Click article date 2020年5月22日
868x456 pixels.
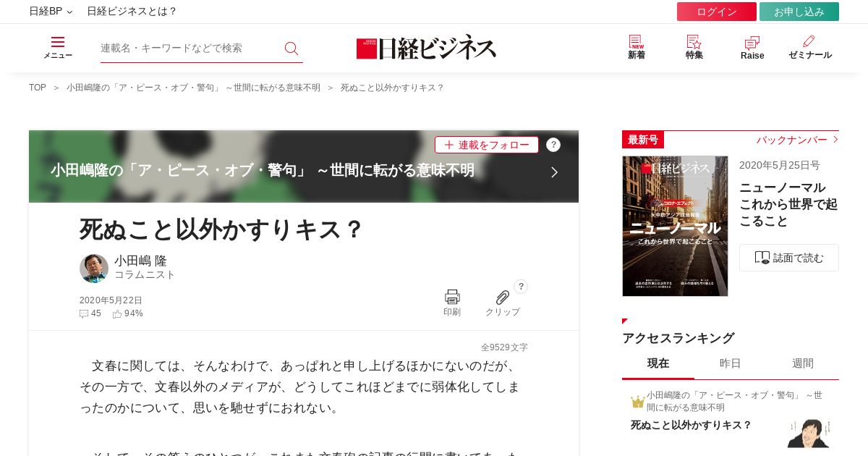coord(111,300)
